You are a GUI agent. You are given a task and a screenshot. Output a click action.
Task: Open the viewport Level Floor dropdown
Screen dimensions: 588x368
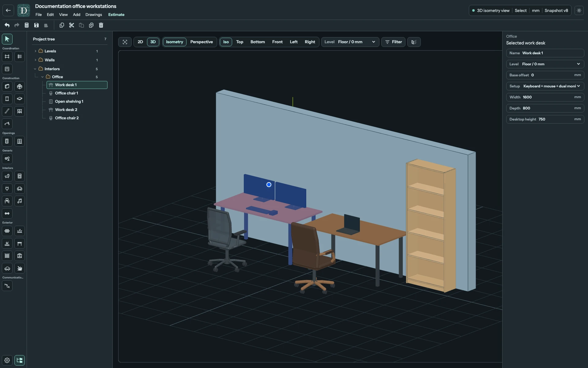point(350,42)
